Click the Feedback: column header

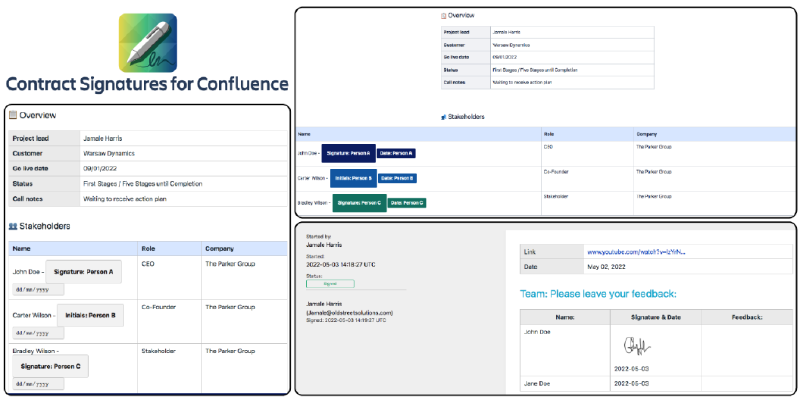point(747,317)
